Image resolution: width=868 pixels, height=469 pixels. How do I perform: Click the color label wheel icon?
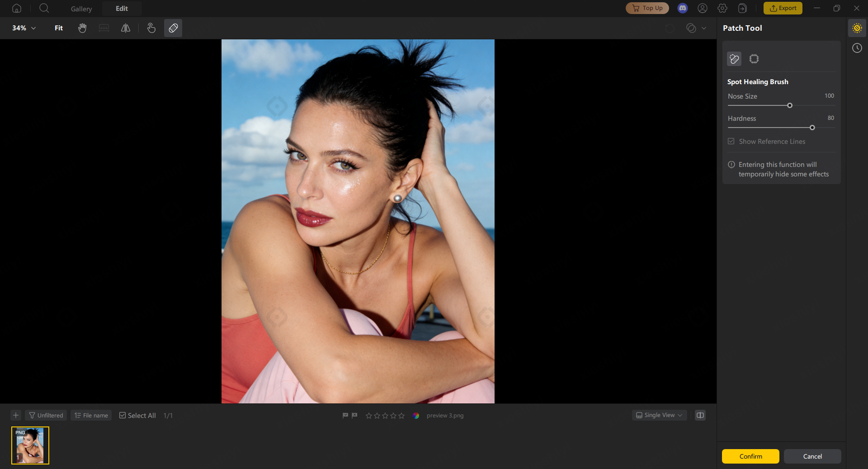[416, 416]
